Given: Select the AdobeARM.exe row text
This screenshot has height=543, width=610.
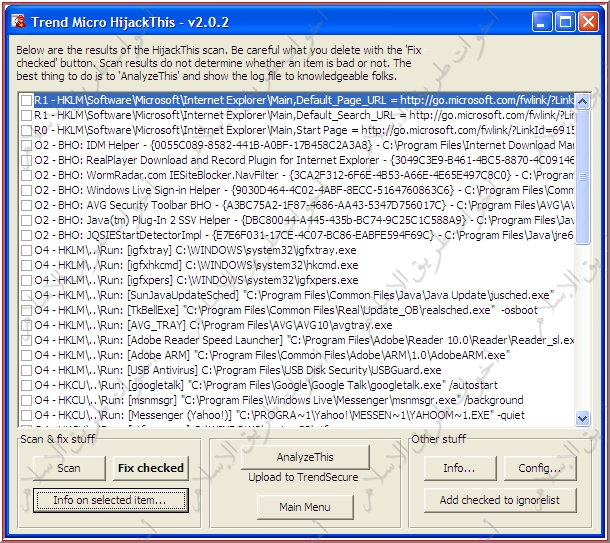Looking at the screenshot, I should tap(272, 355).
